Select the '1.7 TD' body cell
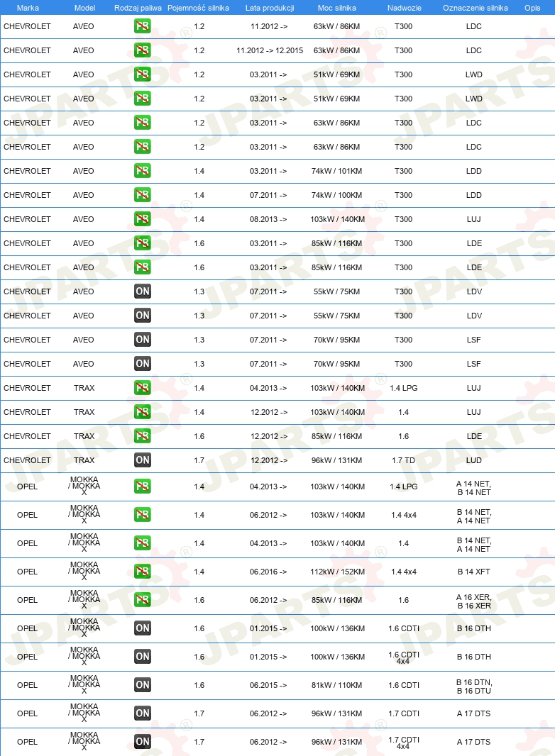The image size is (555, 756). 403,460
